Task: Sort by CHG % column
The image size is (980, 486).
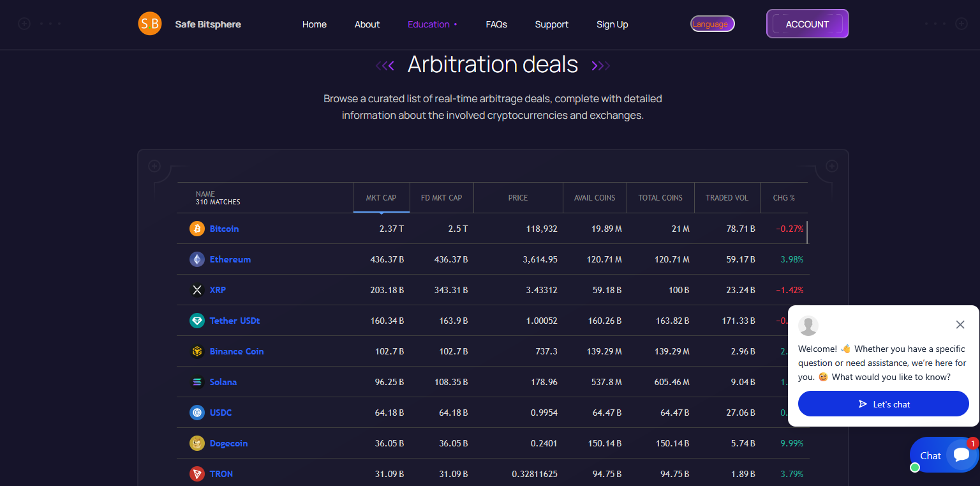Action: [783, 198]
